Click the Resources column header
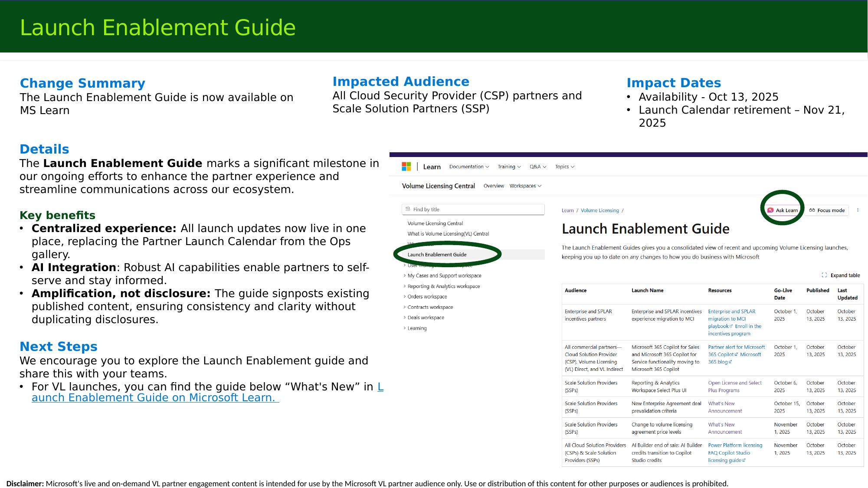868x488 pixels. tap(720, 291)
